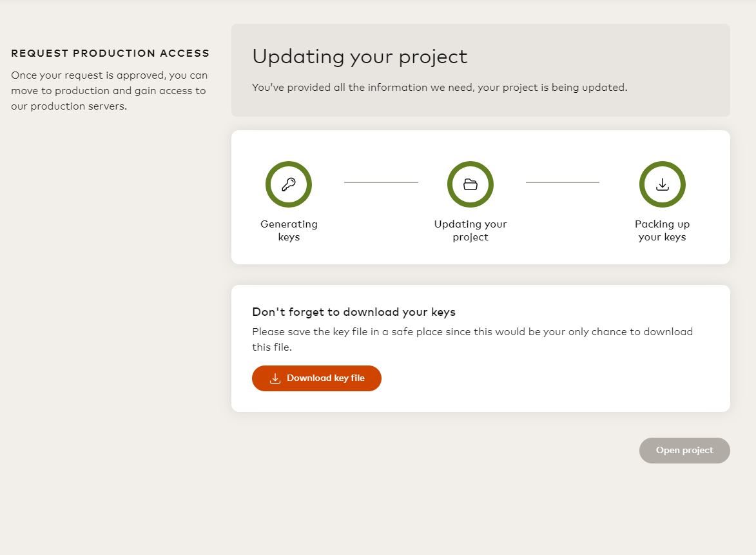Click the download arrow inside the orange button
Image resolution: width=756 pixels, height=555 pixels.
click(x=275, y=378)
